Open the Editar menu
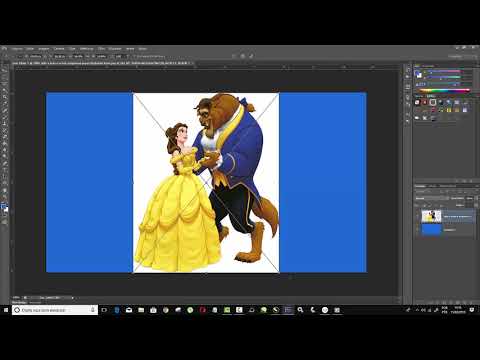Image resolution: width=480 pixels, height=360 pixels. tap(30, 49)
